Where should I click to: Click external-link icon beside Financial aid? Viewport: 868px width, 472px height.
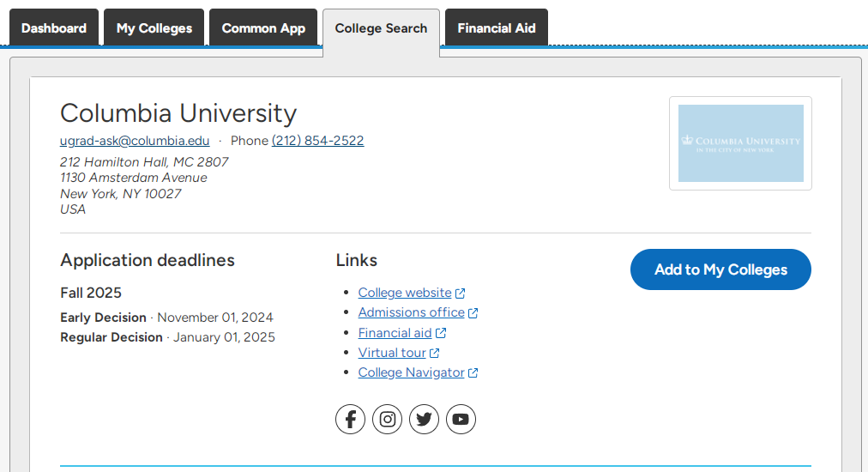(x=441, y=333)
